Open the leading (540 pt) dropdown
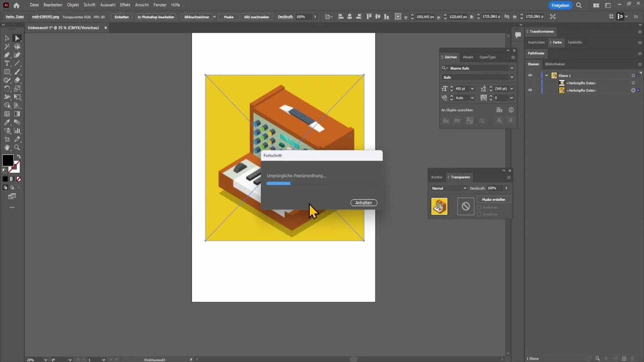The image size is (644, 362). point(512,89)
